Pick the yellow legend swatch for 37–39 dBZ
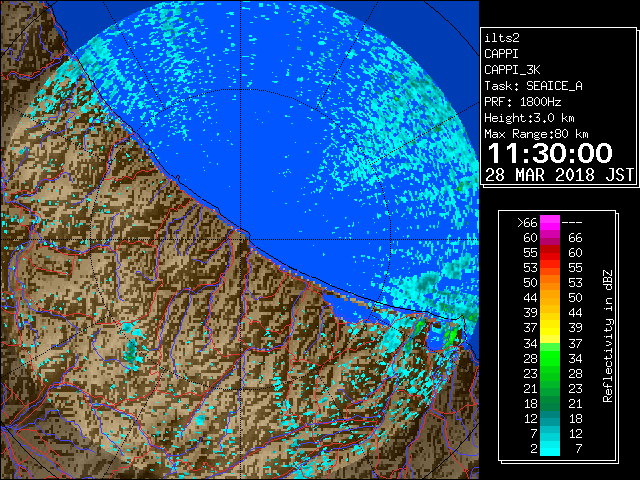Image resolution: width=640 pixels, height=480 pixels. tap(550, 328)
